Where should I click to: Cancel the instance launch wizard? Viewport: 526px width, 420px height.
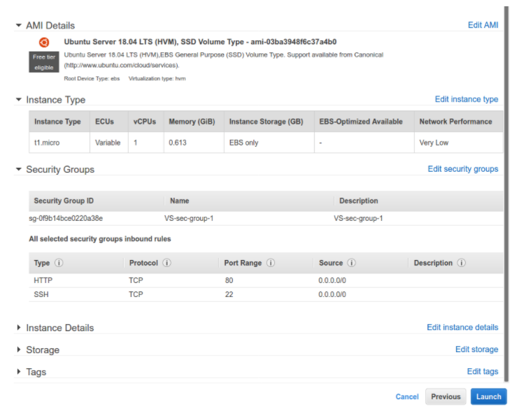[406, 397]
